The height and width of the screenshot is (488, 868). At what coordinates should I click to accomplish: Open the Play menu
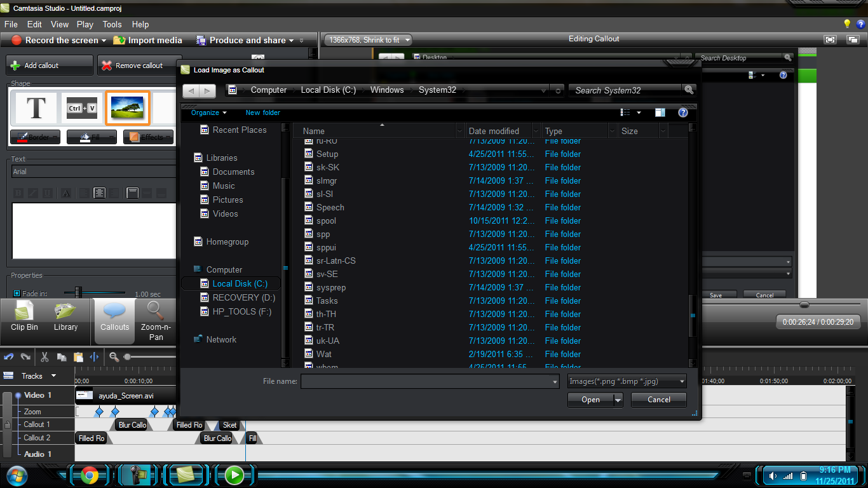85,24
